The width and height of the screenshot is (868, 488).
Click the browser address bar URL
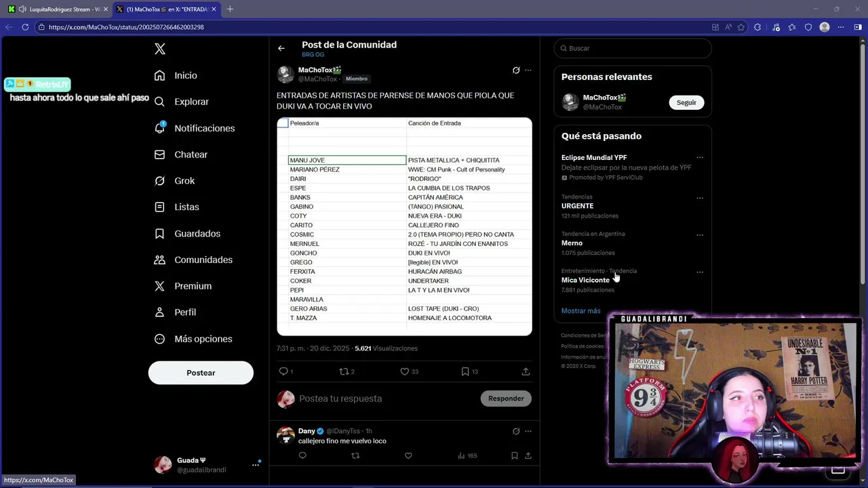point(126,27)
